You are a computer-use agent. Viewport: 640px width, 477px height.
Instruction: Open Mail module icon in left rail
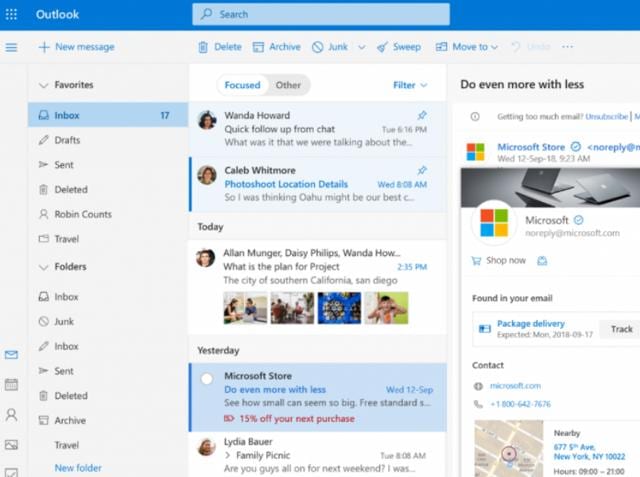click(x=11, y=355)
